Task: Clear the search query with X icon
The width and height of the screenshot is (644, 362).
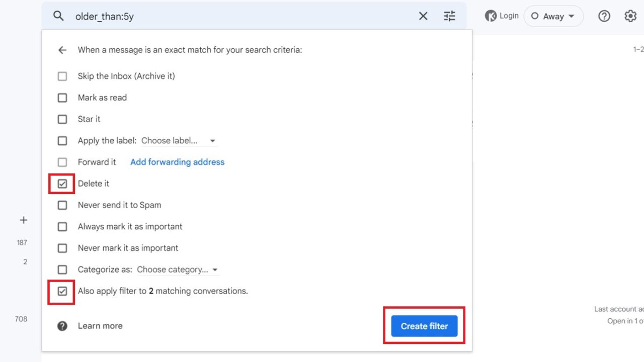Action: pos(423,16)
